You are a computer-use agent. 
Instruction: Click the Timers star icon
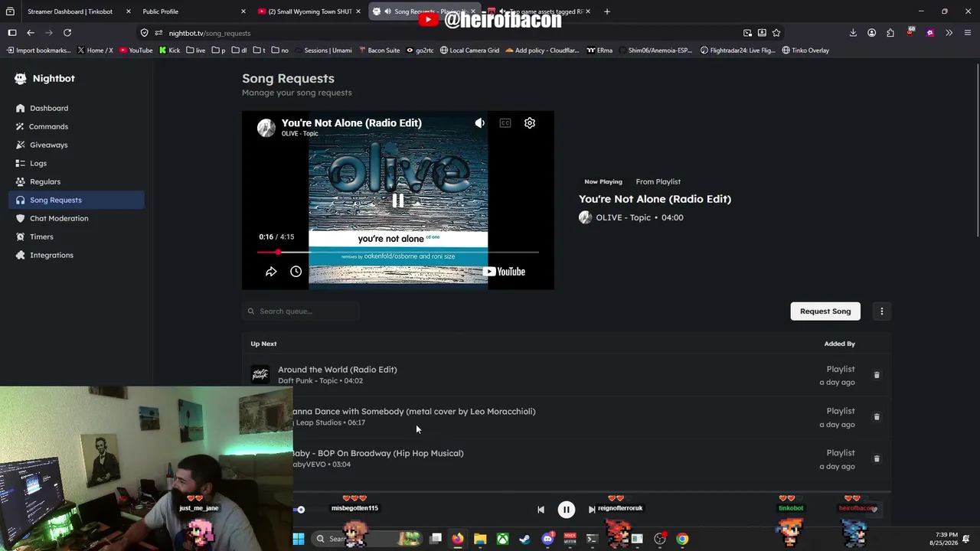[x=20, y=236]
